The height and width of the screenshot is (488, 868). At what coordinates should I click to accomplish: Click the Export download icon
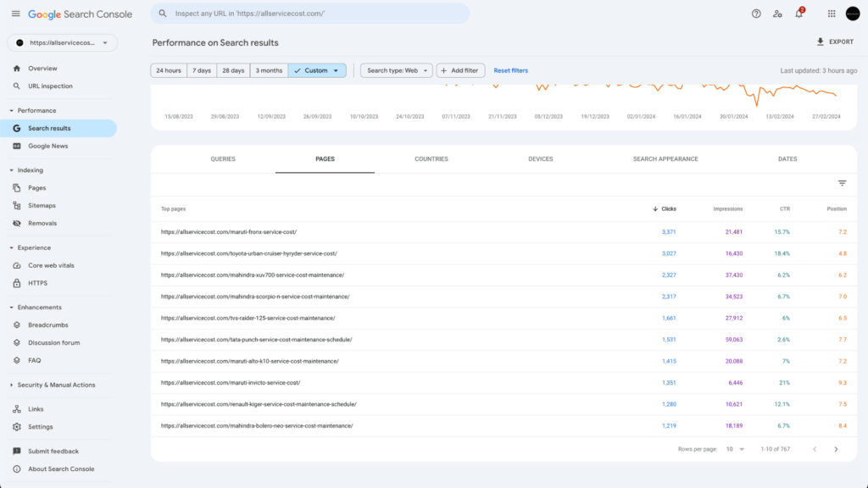pyautogui.click(x=821, y=42)
